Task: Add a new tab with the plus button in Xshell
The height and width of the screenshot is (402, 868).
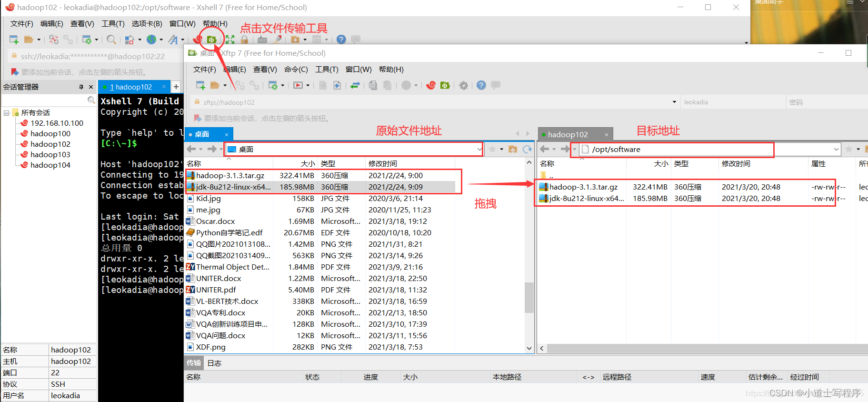Action: 176,87
